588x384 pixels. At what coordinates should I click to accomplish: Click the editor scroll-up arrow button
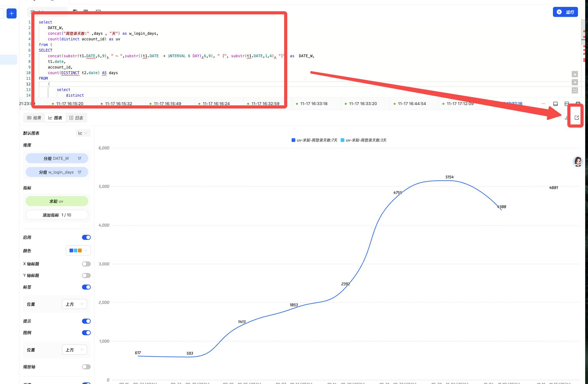pos(575,74)
